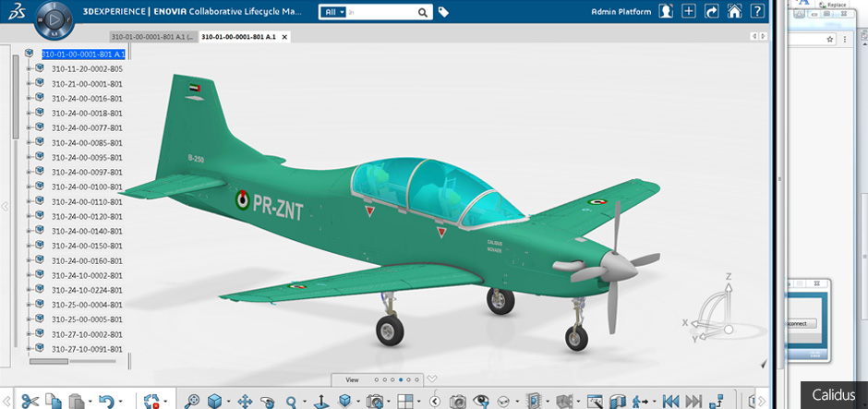
Task: Open the Share arrow icon
Action: tap(711, 12)
